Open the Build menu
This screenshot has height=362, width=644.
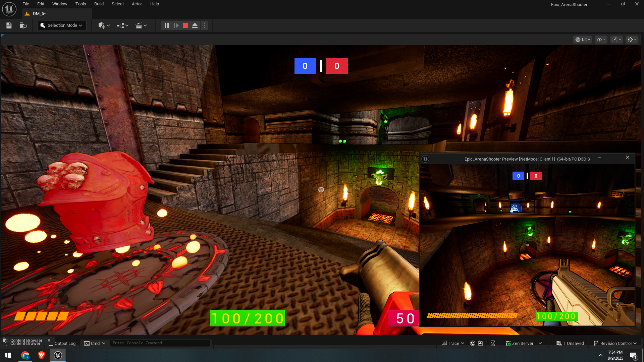point(99,4)
